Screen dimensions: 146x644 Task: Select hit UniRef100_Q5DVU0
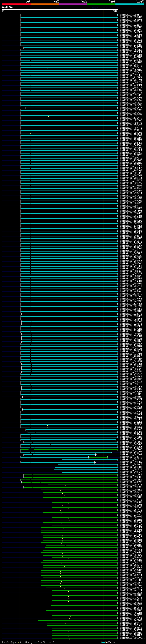[131, 17]
